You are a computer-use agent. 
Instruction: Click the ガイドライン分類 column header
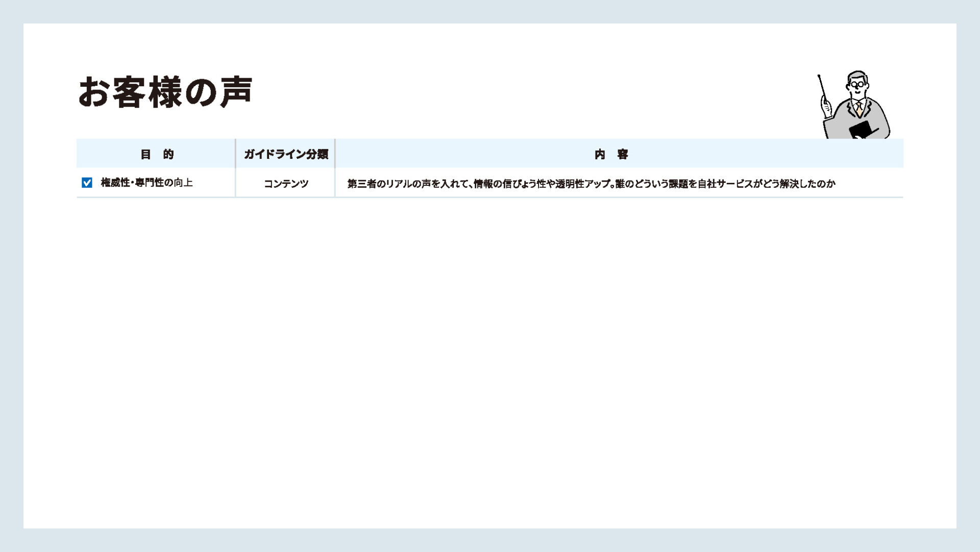click(285, 154)
